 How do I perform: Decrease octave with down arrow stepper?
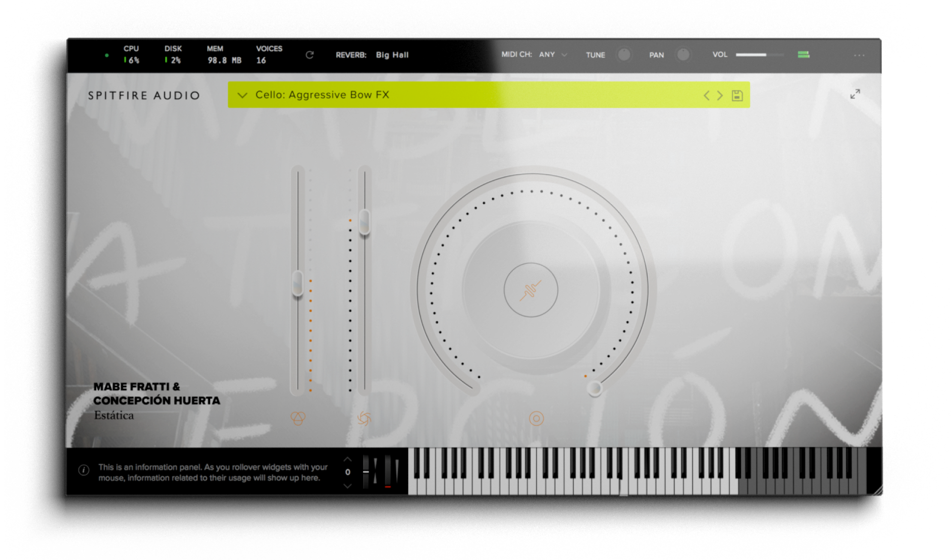[347, 486]
